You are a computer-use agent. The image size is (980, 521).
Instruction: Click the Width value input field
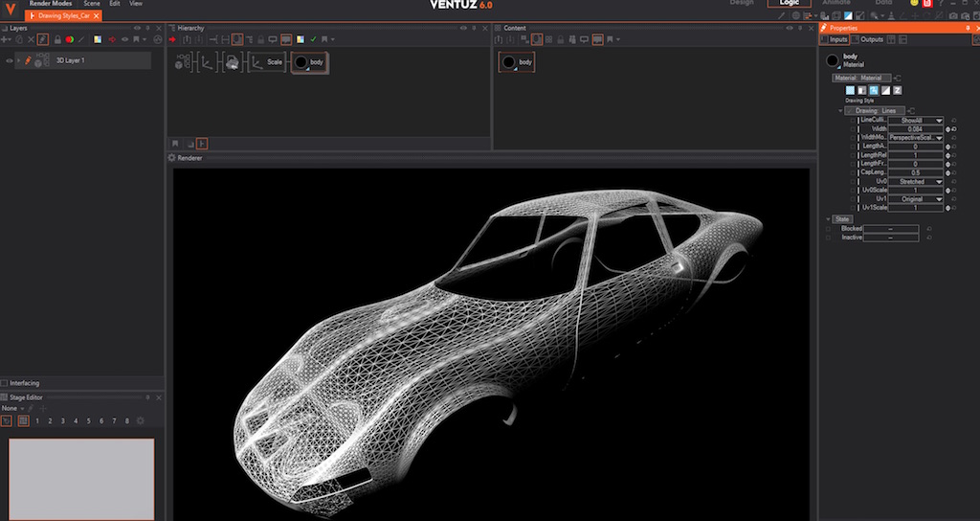pos(916,128)
